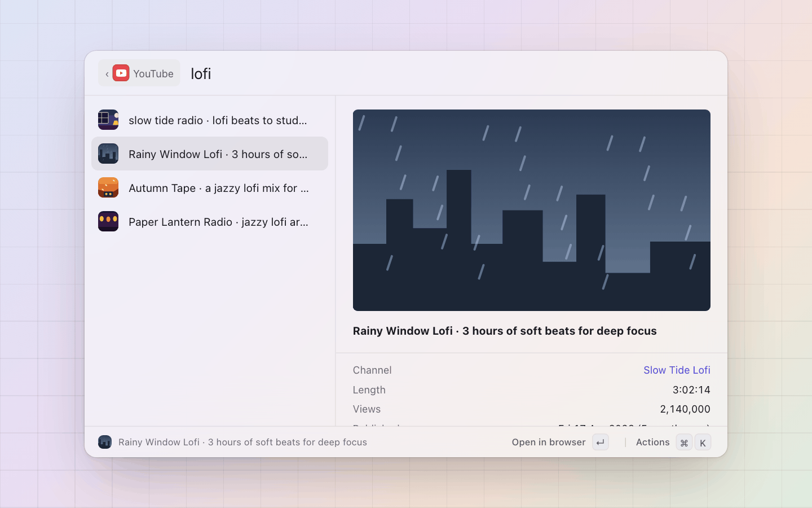
Task: Click the Paper Lantern Radio thumbnail icon
Action: click(x=108, y=221)
